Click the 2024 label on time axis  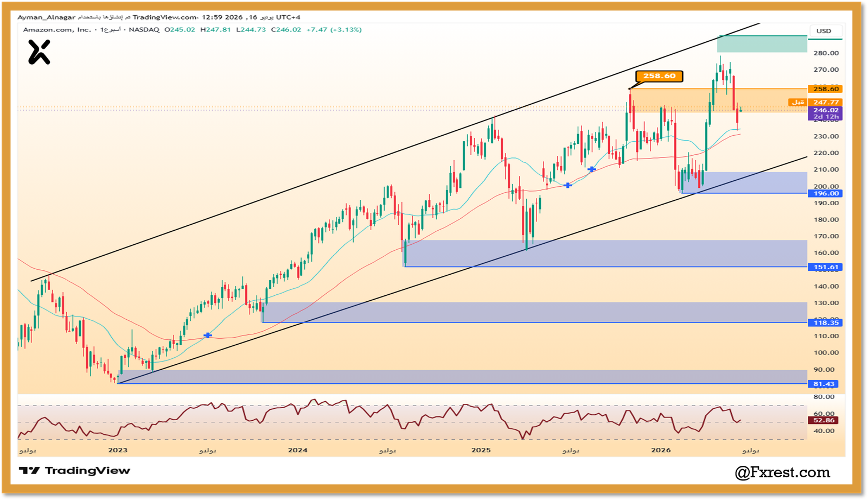pos(298,450)
